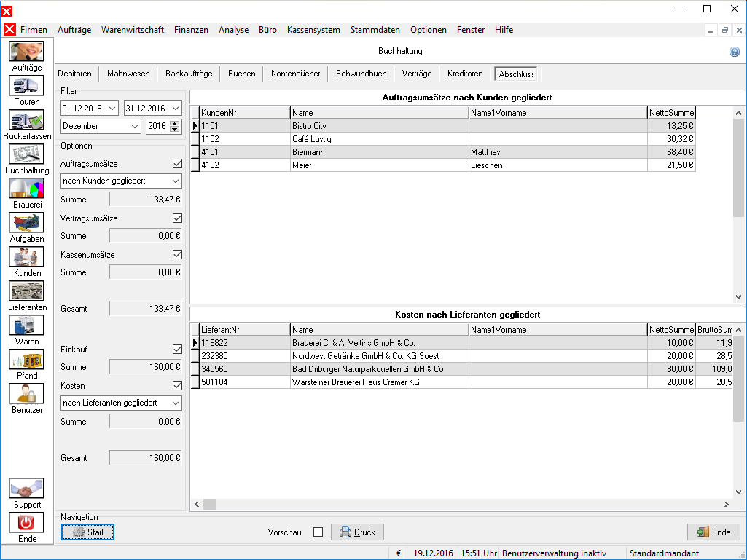Open the Kunden sidebar icon
The height and width of the screenshot is (560, 747).
[27, 256]
